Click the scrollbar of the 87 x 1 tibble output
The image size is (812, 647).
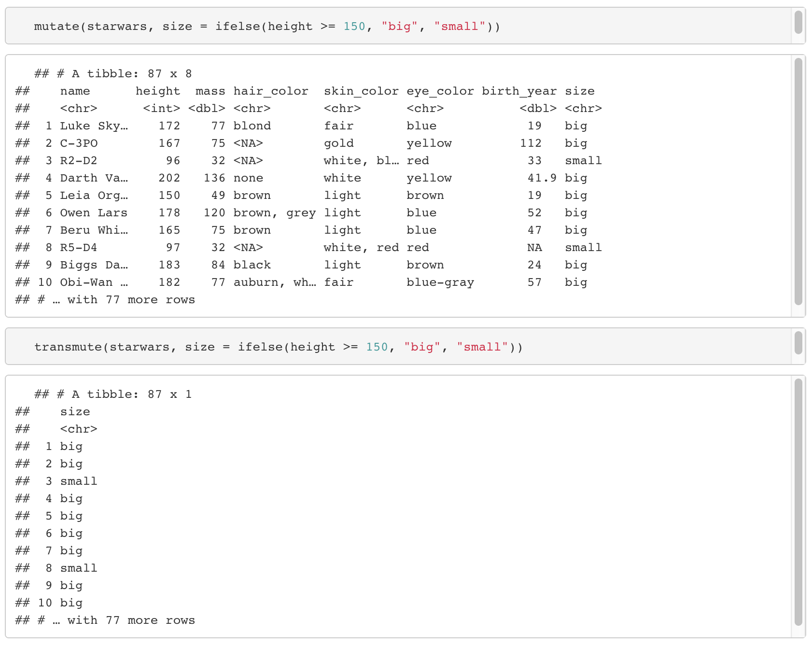click(798, 502)
